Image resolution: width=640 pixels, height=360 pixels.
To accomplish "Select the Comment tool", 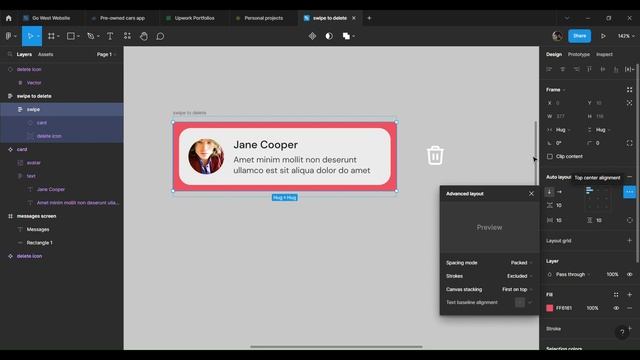I will [160, 36].
